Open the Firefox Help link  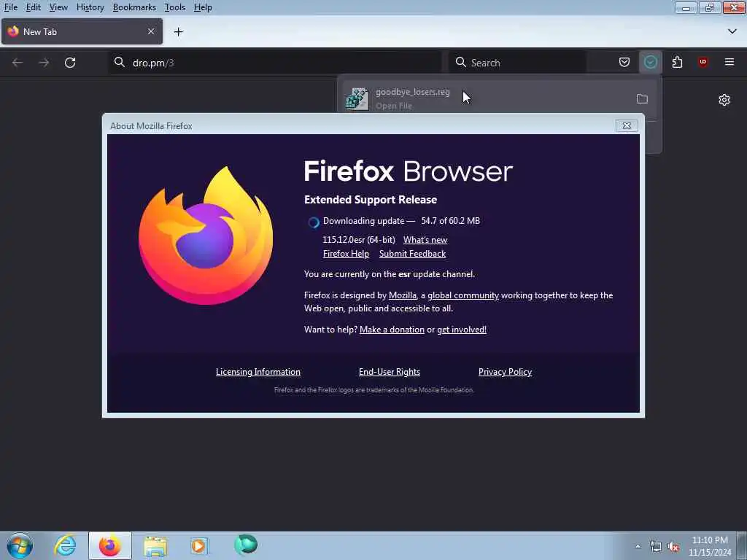coord(346,254)
